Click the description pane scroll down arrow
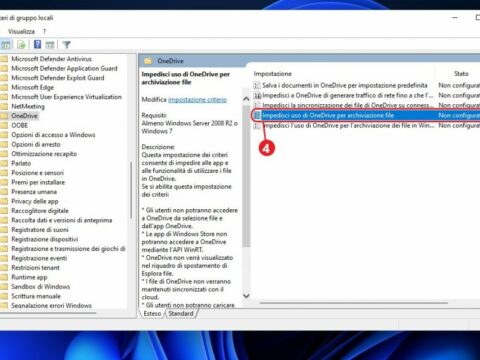 (x=246, y=295)
